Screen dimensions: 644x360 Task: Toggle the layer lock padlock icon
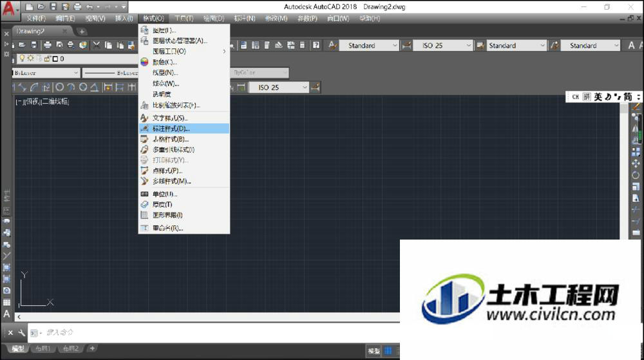[x=47, y=59]
